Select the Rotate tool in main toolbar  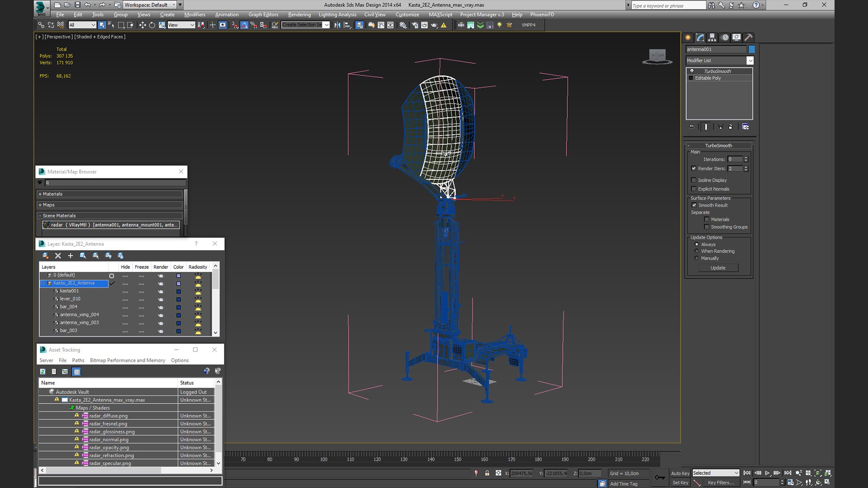pos(152,25)
